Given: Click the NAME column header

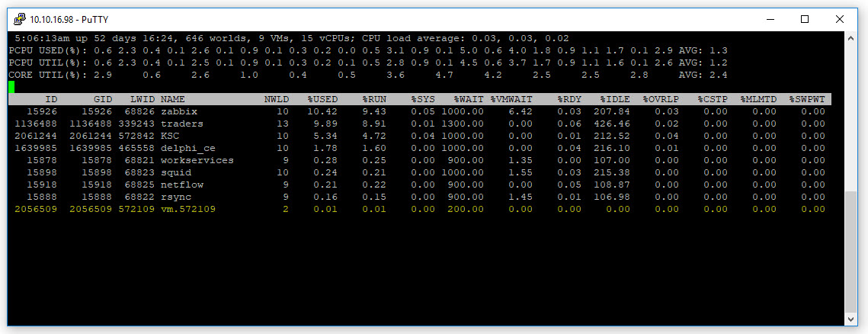Looking at the screenshot, I should (173, 99).
